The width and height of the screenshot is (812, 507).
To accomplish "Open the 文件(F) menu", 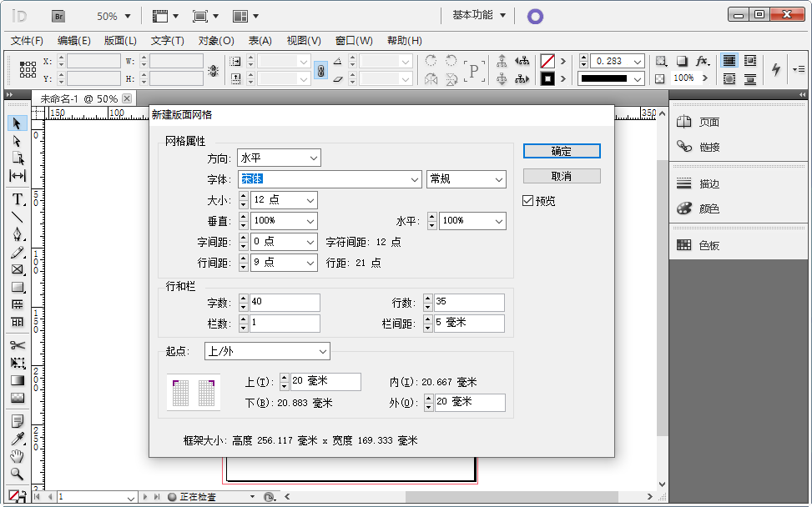I will (27, 40).
